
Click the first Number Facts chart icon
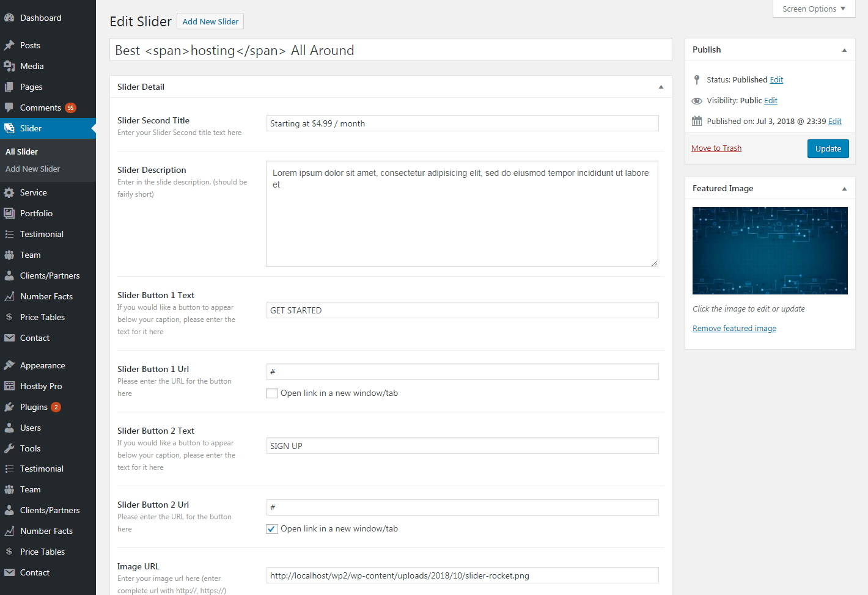tap(9, 296)
